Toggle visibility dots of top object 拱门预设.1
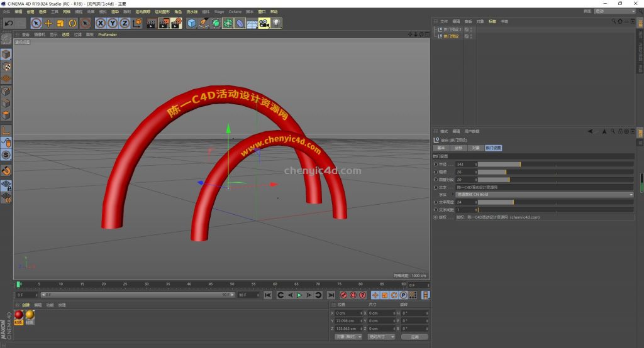 pyautogui.click(x=470, y=30)
